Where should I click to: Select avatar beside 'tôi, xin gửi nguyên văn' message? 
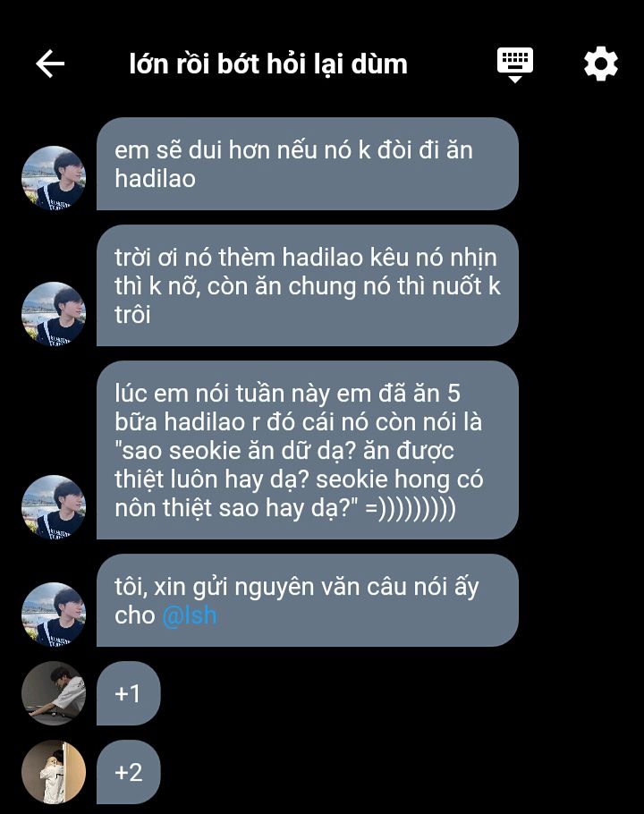54,615
